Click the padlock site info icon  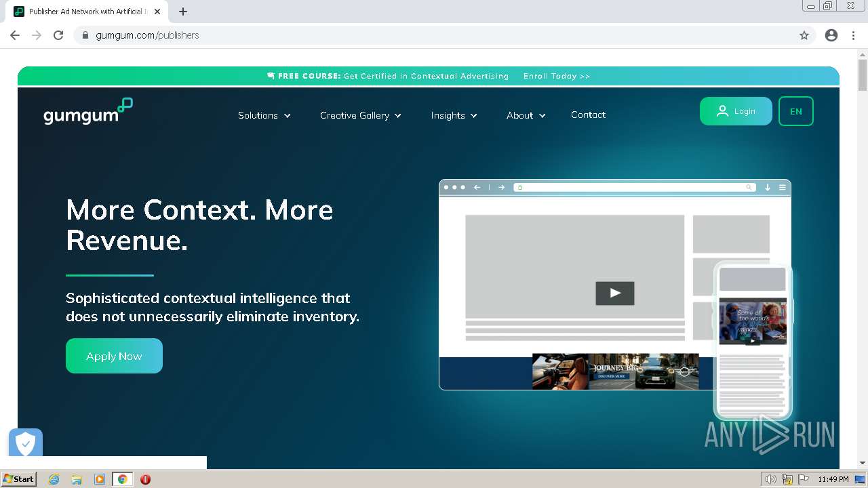point(85,35)
